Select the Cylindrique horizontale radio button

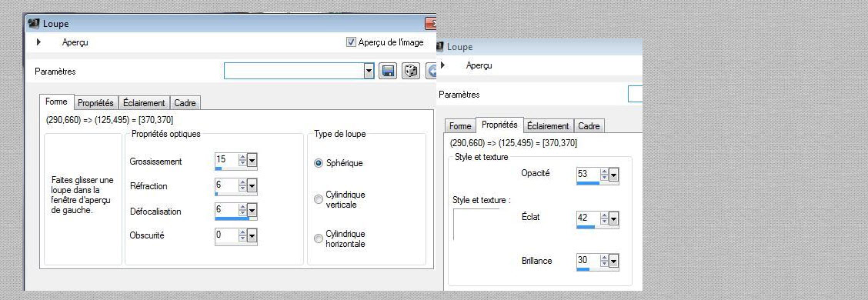[319, 238]
